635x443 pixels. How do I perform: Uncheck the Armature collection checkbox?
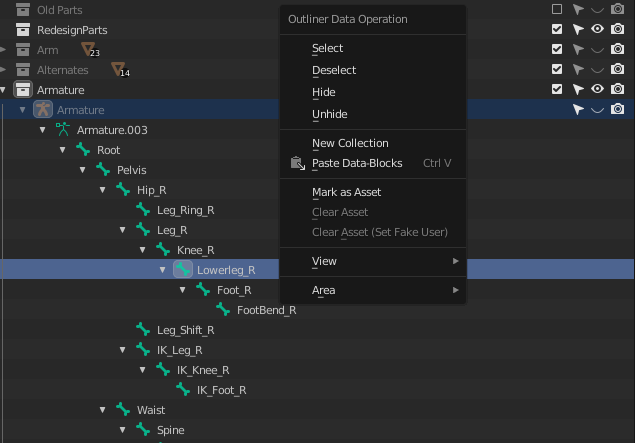click(557, 89)
